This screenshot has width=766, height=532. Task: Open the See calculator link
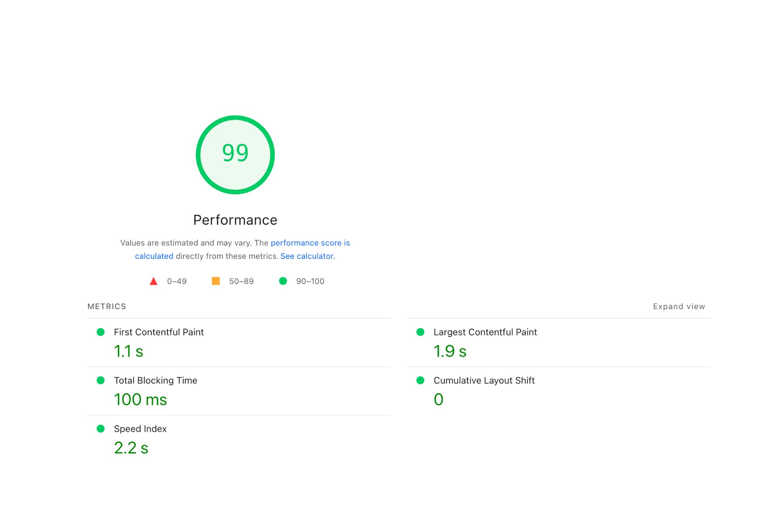tap(307, 256)
